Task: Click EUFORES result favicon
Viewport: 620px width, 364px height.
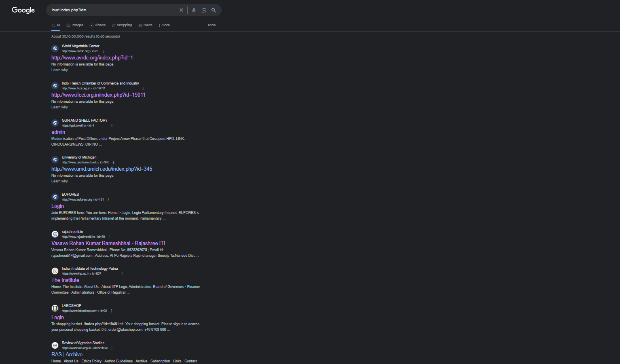Action: (55, 197)
